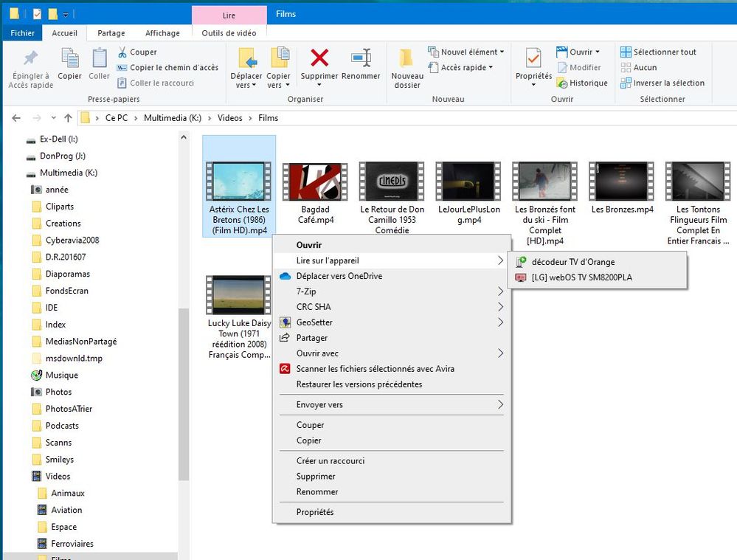Open the Déplacer vers dropdown
This screenshot has width=737, height=560.
coord(246,80)
